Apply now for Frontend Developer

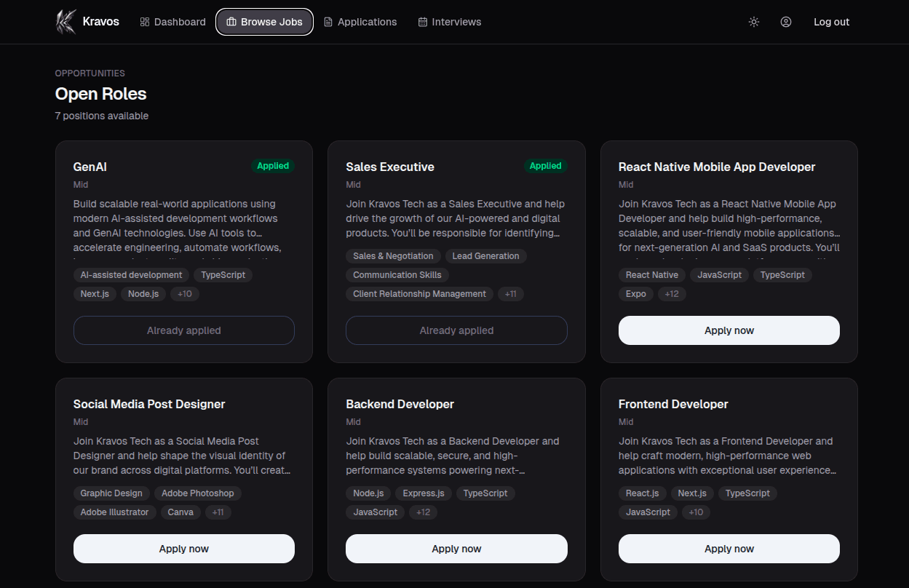pyautogui.click(x=729, y=549)
